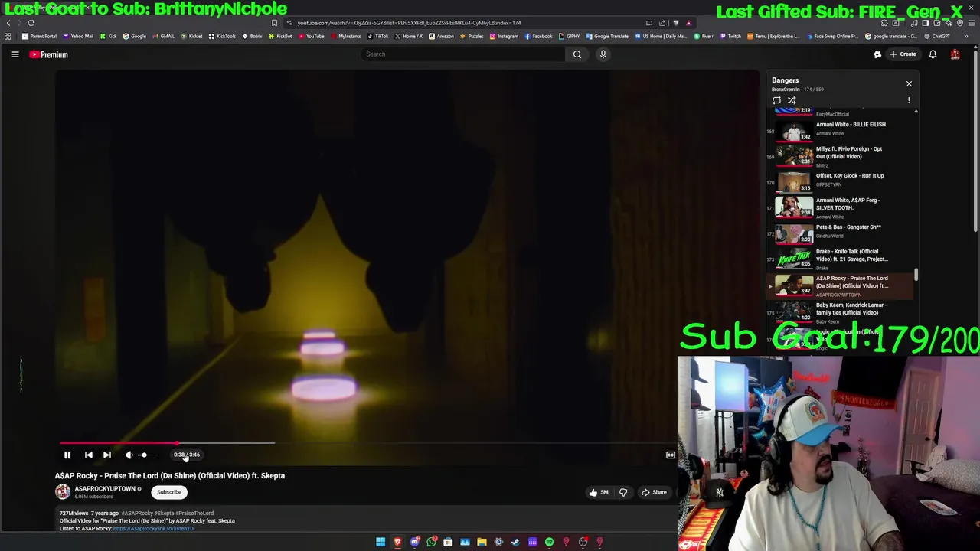Skip to next video in playlist
980x551 pixels.
[107, 455]
